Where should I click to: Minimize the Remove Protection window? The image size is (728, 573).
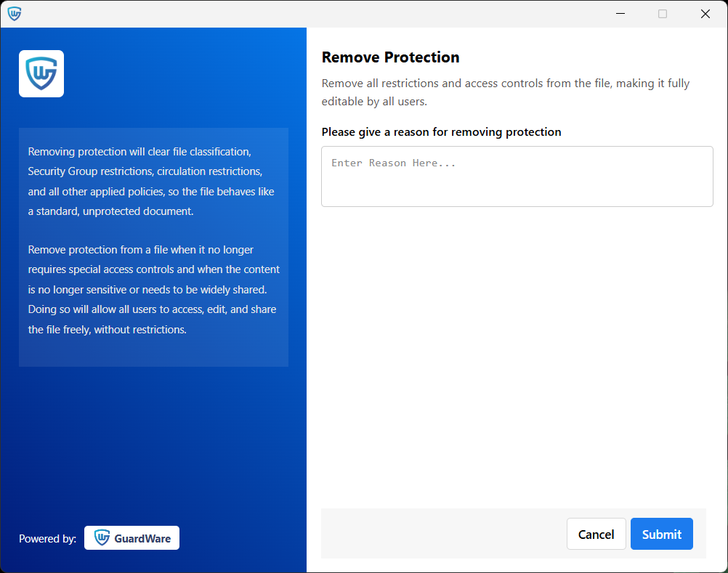(620, 13)
